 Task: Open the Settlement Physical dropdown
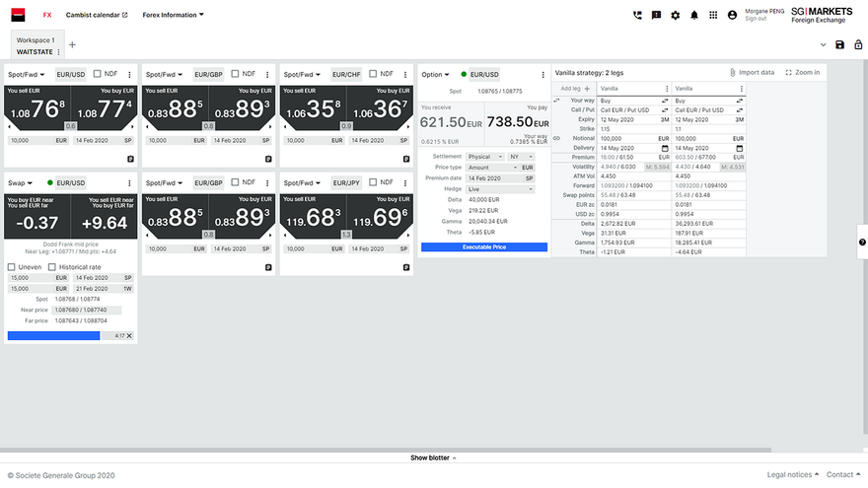(485, 157)
